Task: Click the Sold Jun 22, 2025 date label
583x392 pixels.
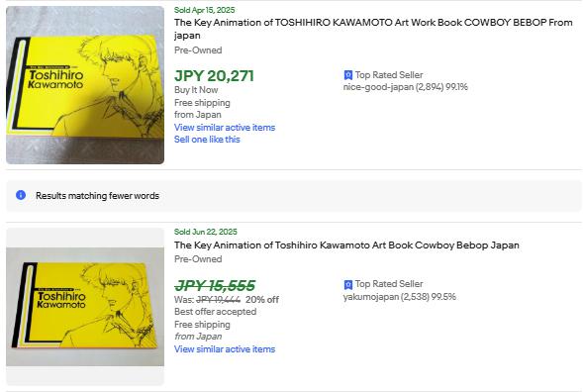Action: [x=206, y=232]
